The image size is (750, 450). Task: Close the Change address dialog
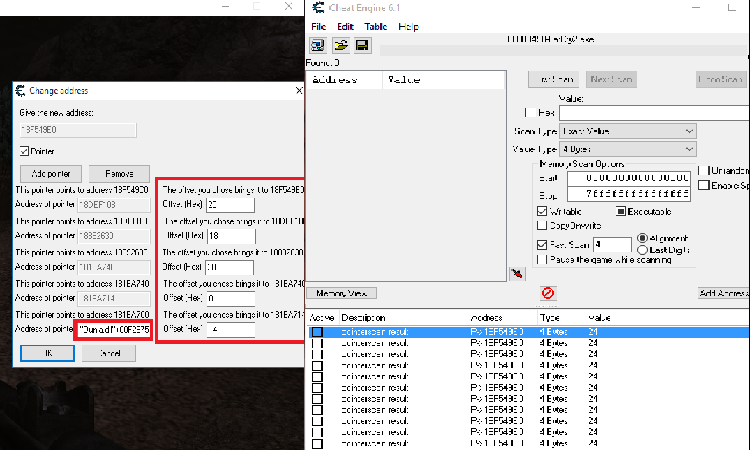[299, 90]
